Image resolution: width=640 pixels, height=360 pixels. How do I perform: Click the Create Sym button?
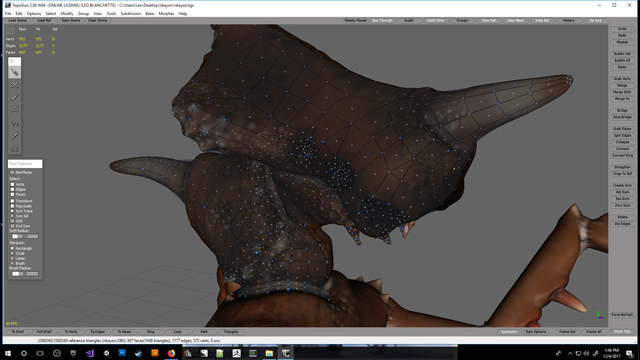(x=622, y=185)
